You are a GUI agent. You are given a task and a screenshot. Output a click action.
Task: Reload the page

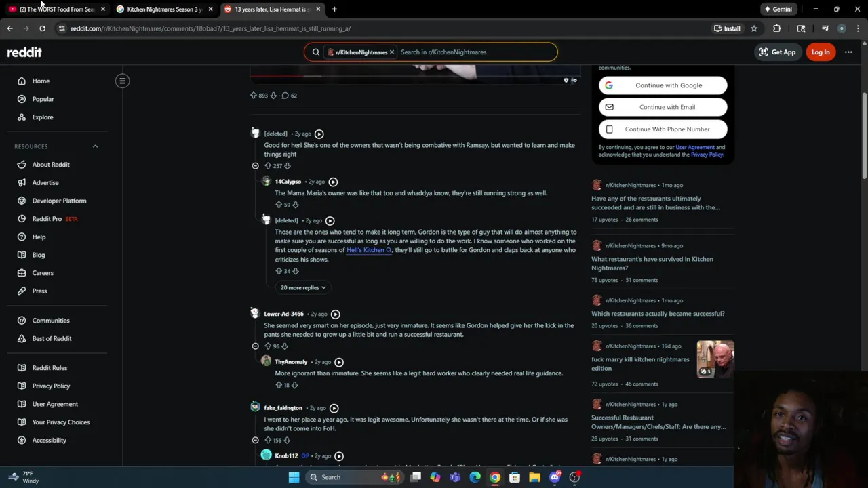point(42,28)
